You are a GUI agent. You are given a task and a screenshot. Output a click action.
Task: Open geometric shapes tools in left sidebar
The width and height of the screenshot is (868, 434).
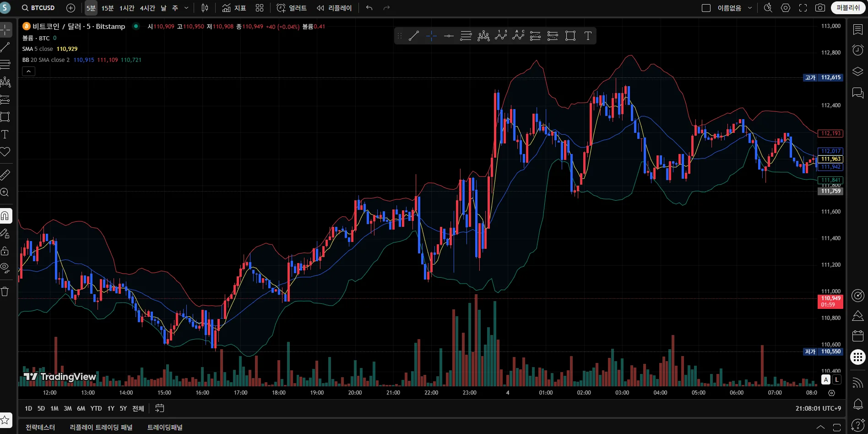tap(5, 117)
